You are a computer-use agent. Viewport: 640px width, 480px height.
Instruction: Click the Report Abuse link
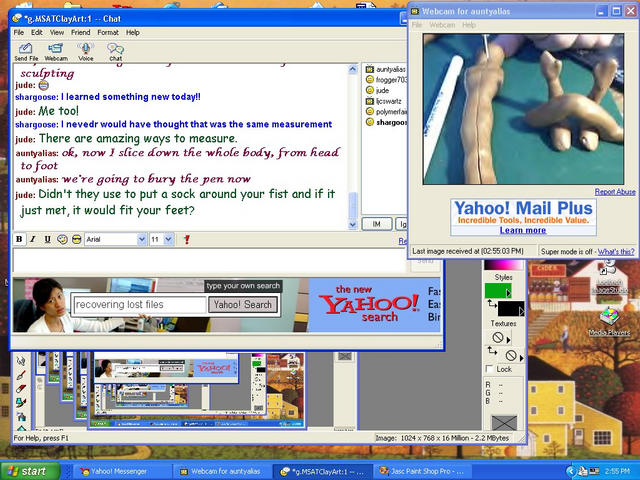pos(615,191)
